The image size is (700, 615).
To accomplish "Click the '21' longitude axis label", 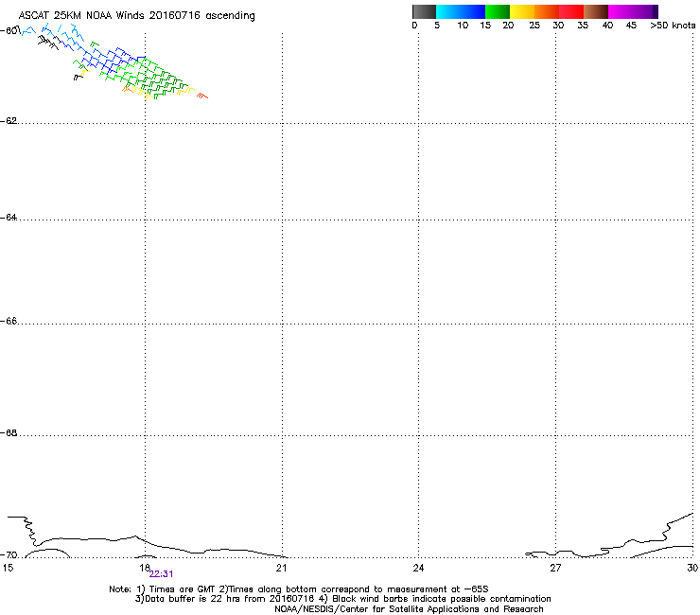I will (x=281, y=568).
